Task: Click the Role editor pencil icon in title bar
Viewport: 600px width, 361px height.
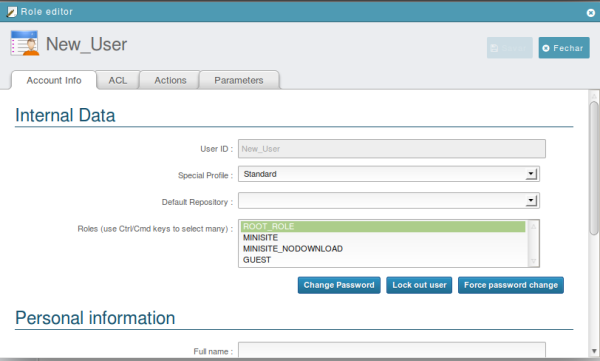Action: point(12,12)
